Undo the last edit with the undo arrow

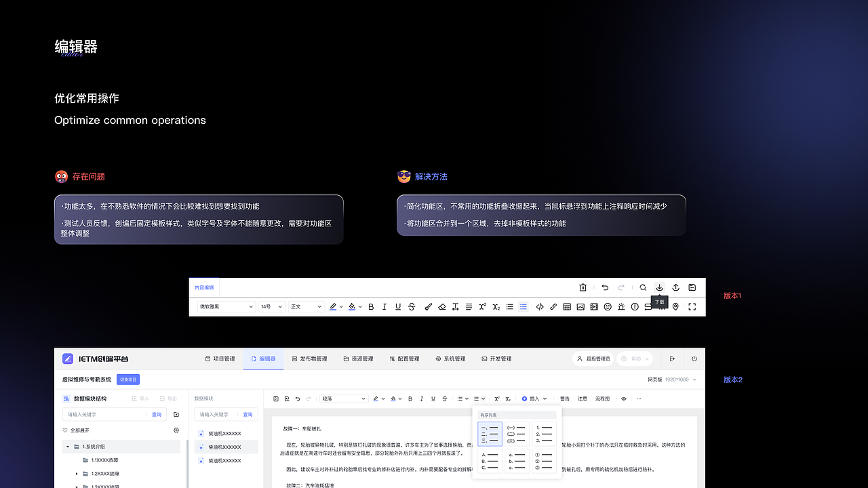tap(605, 287)
